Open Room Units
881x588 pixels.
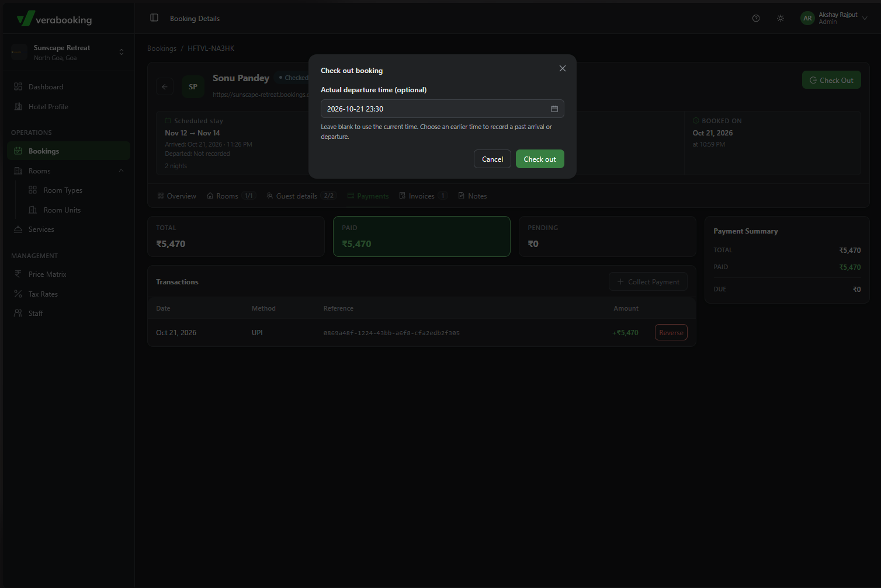click(62, 210)
